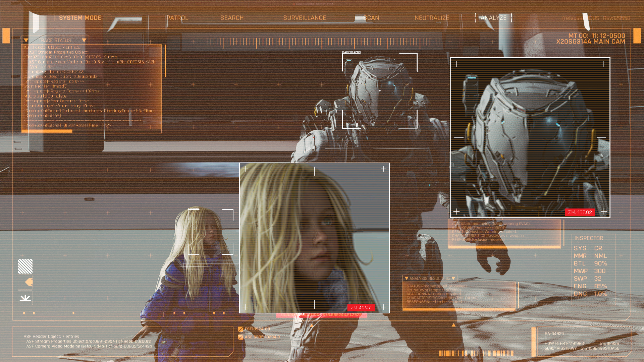Click the orange barcode strip at the bottom

pos(476,353)
